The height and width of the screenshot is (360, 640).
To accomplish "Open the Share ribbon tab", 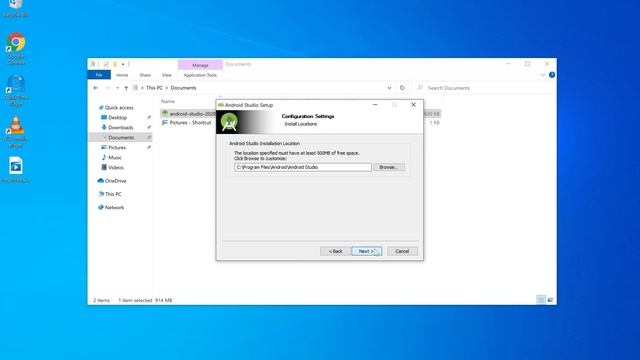I will click(x=145, y=75).
